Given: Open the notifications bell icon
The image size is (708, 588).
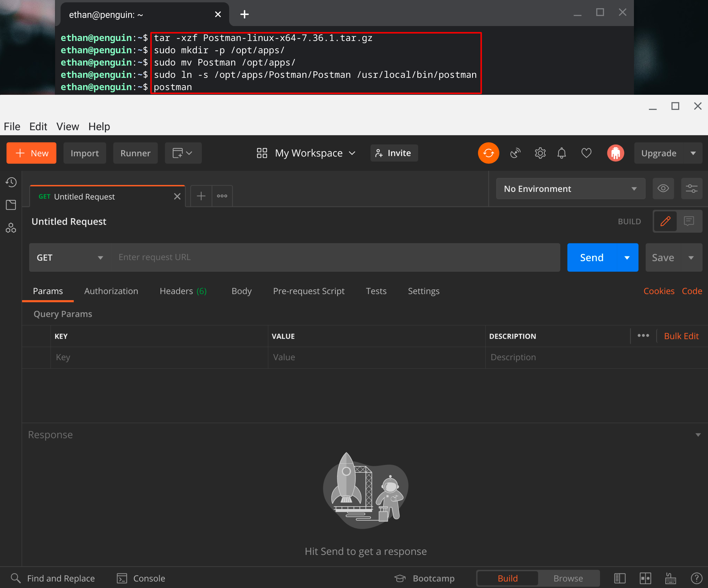Looking at the screenshot, I should (x=562, y=153).
